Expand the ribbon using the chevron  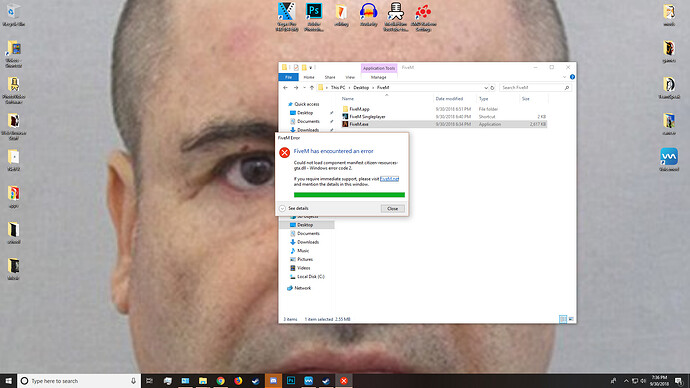564,77
